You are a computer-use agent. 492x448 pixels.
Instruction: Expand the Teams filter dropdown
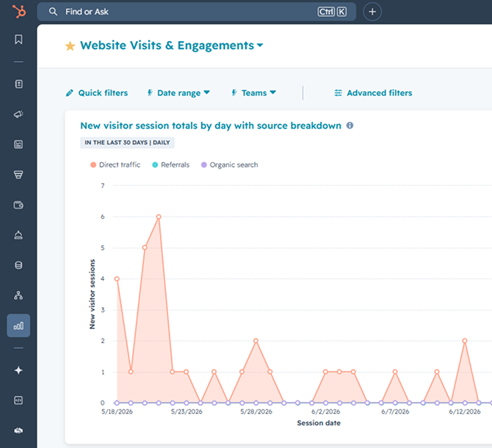tap(254, 93)
